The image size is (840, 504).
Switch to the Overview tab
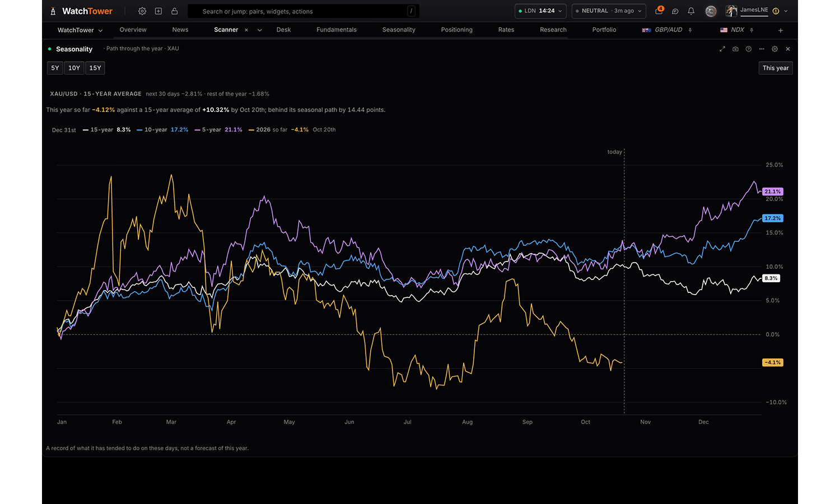(133, 30)
